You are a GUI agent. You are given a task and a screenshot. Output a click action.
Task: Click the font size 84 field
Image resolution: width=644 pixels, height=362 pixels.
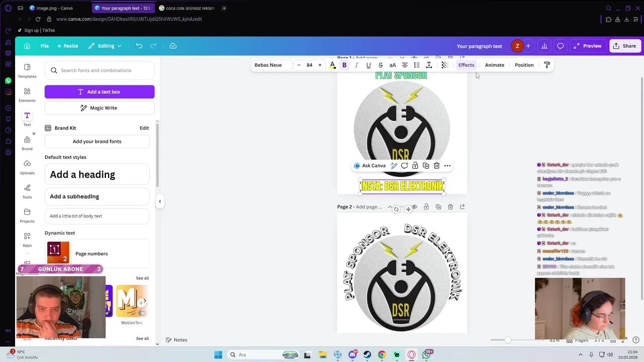point(309,65)
